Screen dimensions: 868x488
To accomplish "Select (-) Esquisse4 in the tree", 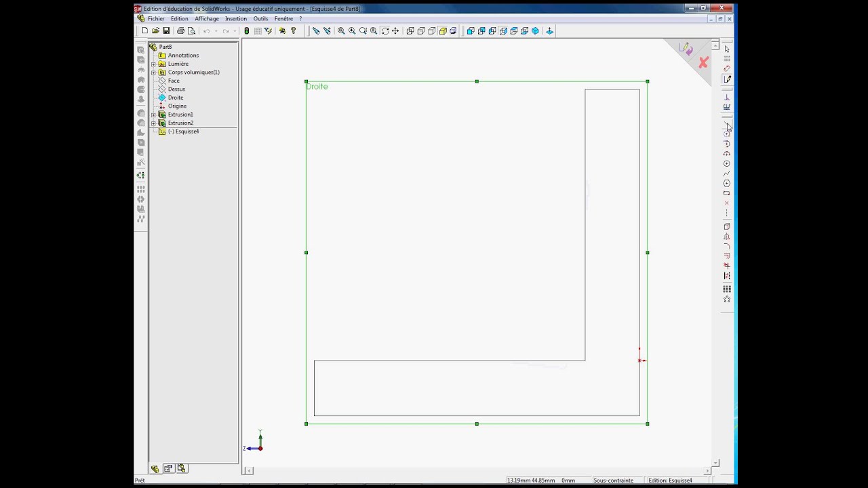I will [x=183, y=131].
